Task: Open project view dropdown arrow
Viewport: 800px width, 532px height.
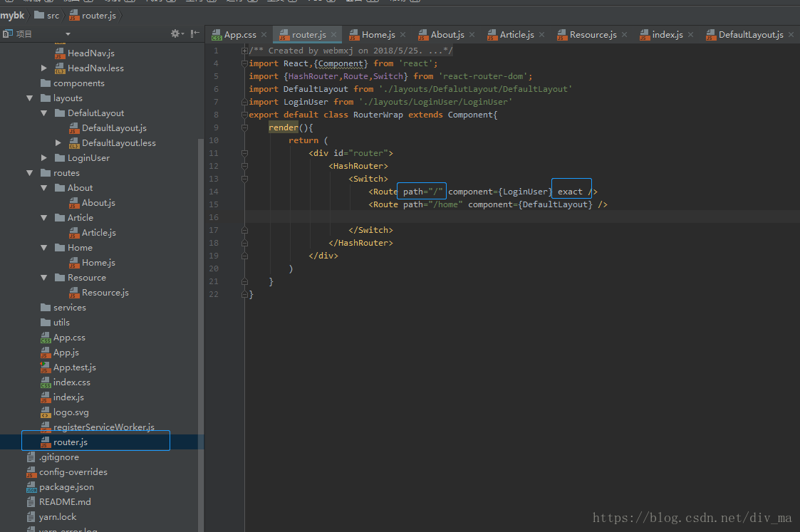Action: (x=68, y=34)
